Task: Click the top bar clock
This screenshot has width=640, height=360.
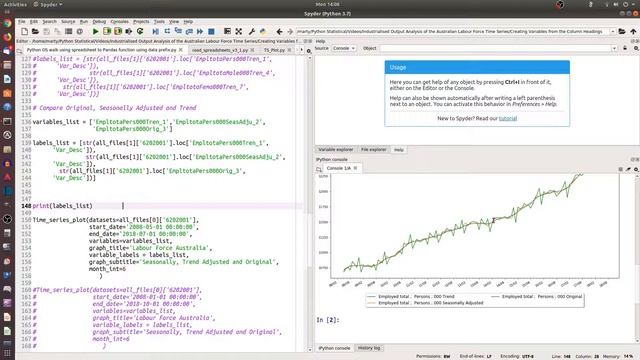Action: (327, 4)
